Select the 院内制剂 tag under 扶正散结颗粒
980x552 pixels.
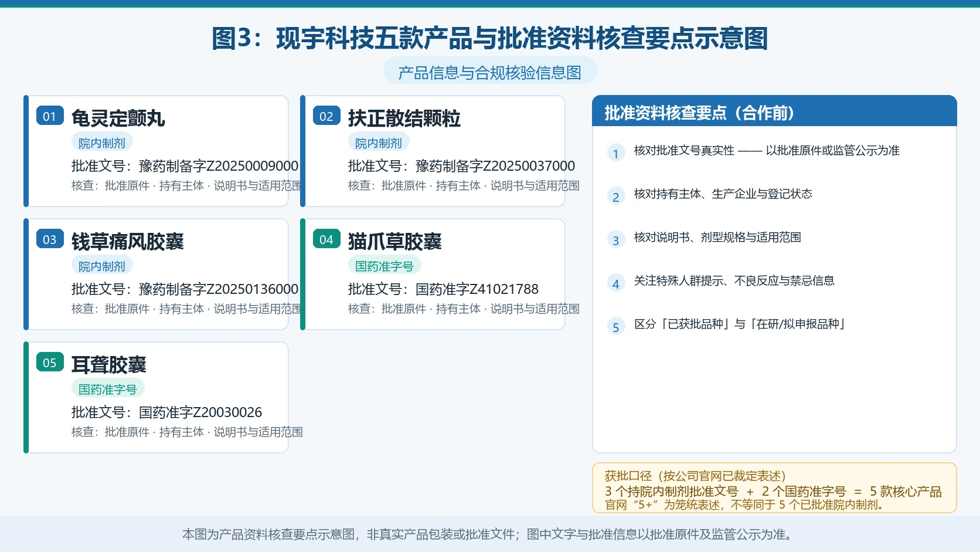[379, 143]
